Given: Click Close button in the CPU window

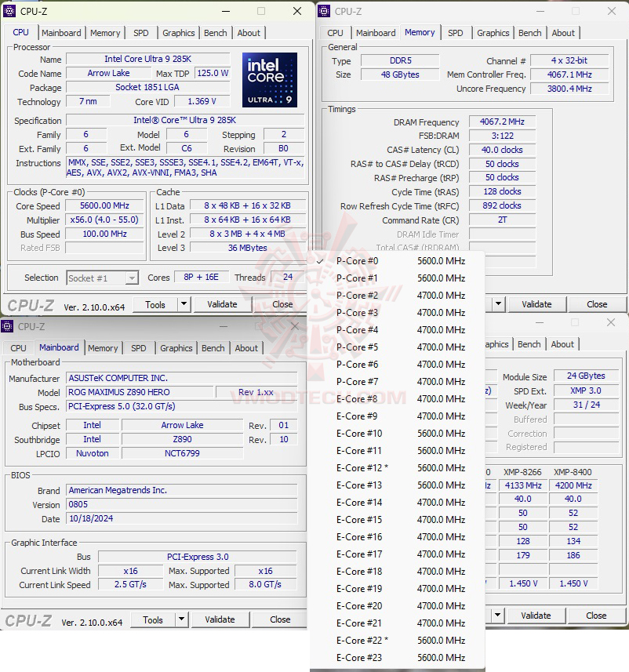Looking at the screenshot, I should (282, 304).
